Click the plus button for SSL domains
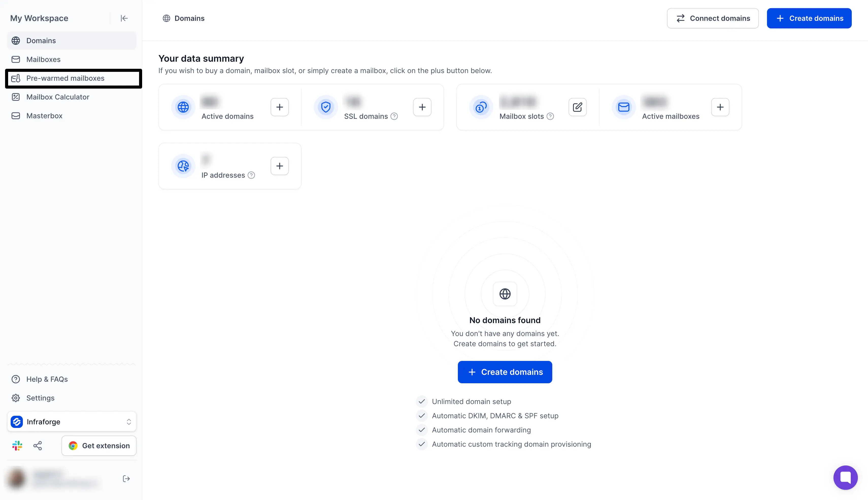 pyautogui.click(x=422, y=107)
